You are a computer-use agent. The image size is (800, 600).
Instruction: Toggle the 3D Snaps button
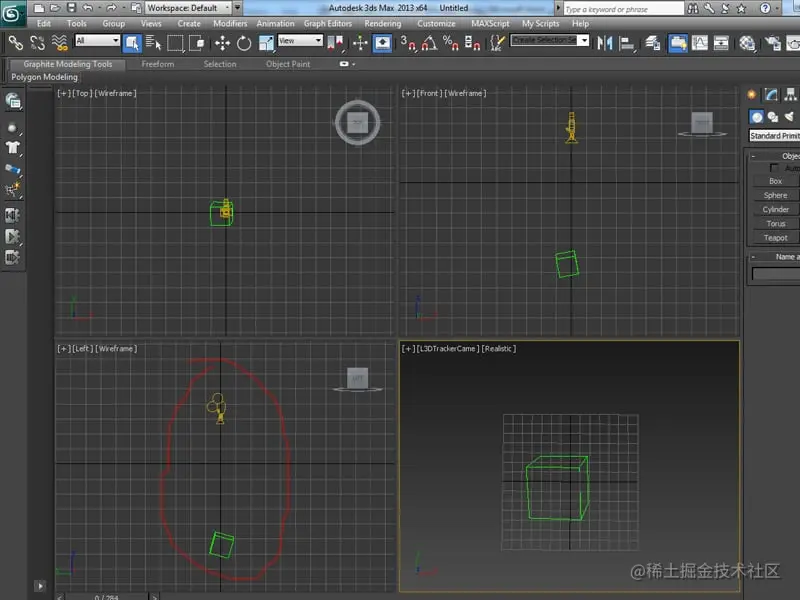pos(408,43)
